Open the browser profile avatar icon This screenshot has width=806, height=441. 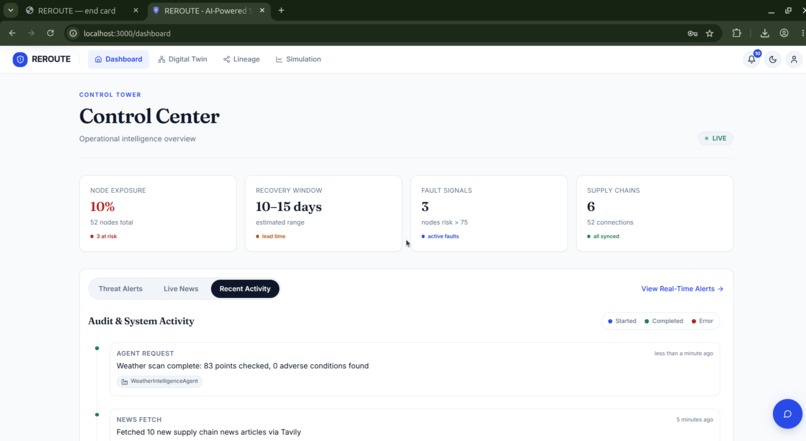click(784, 33)
